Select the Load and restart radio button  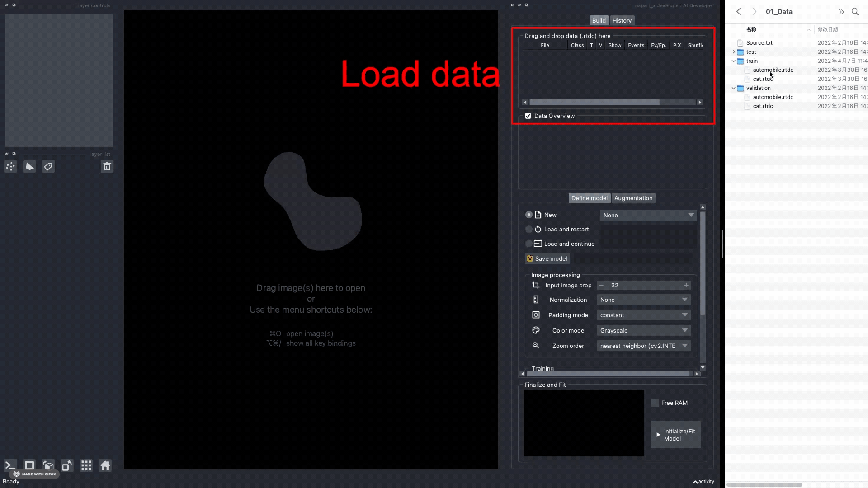528,229
